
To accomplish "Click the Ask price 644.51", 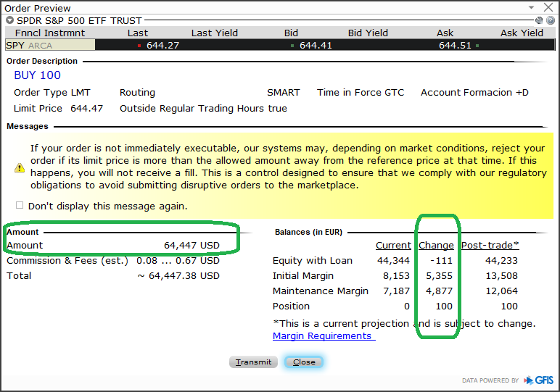I will (x=455, y=45).
